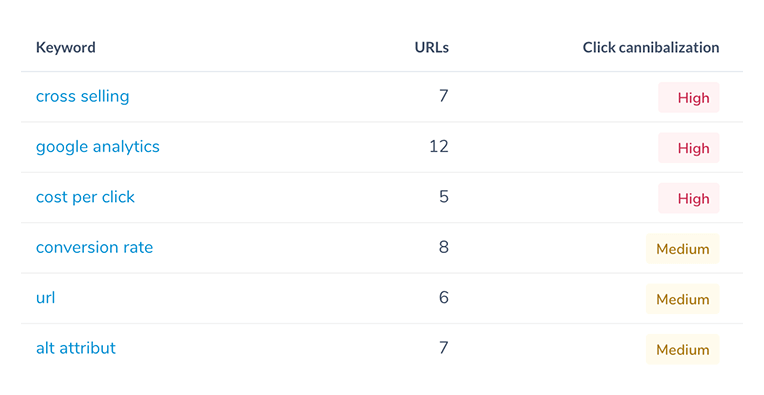Screen dimensions: 764x395
Task: Select URL count 6 in url row
Action: (x=443, y=297)
